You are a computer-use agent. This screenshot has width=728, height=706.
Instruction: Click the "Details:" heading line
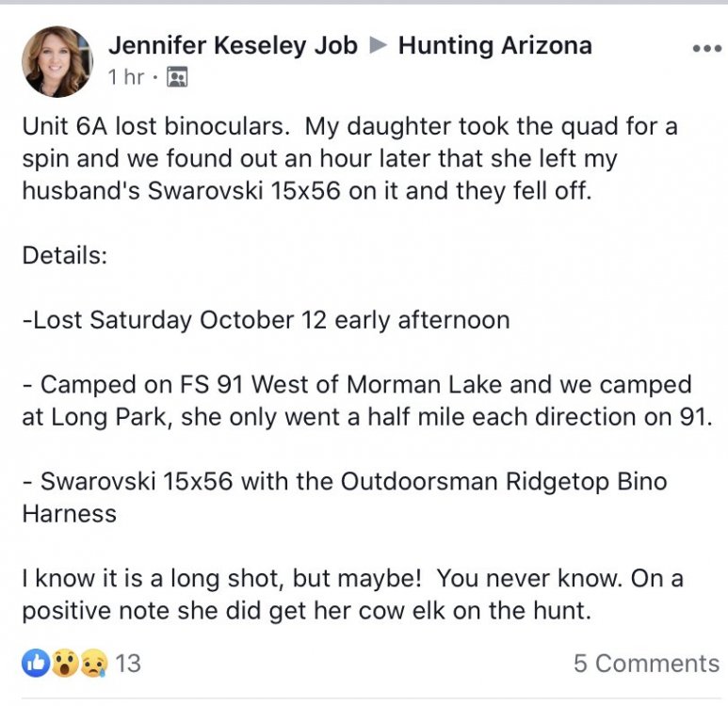click(64, 255)
